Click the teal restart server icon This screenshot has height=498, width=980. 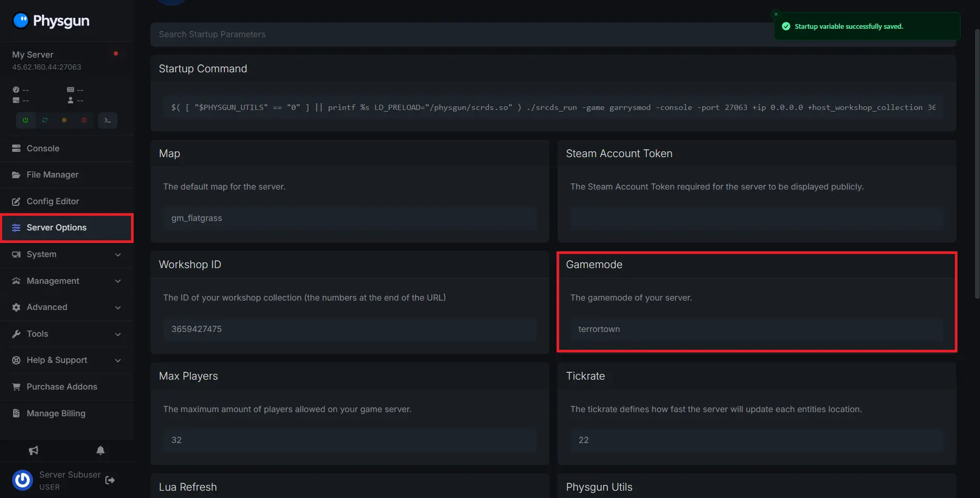tap(45, 120)
